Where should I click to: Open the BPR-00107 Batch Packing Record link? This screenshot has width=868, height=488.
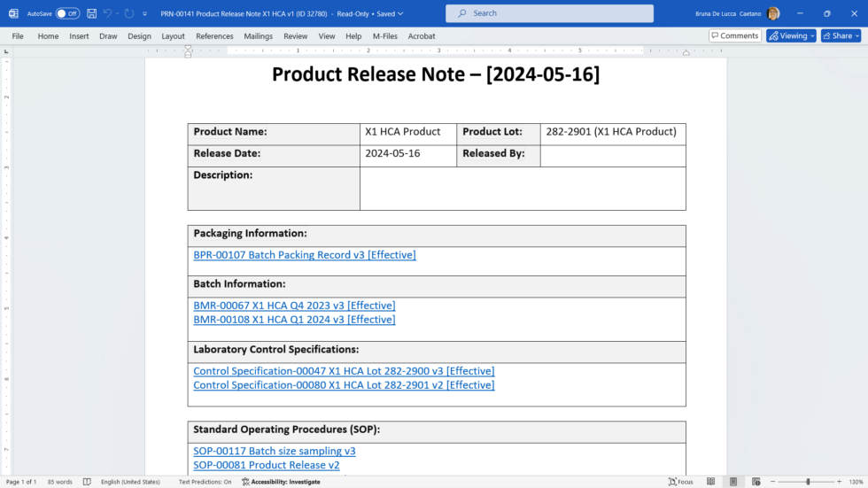click(304, 255)
